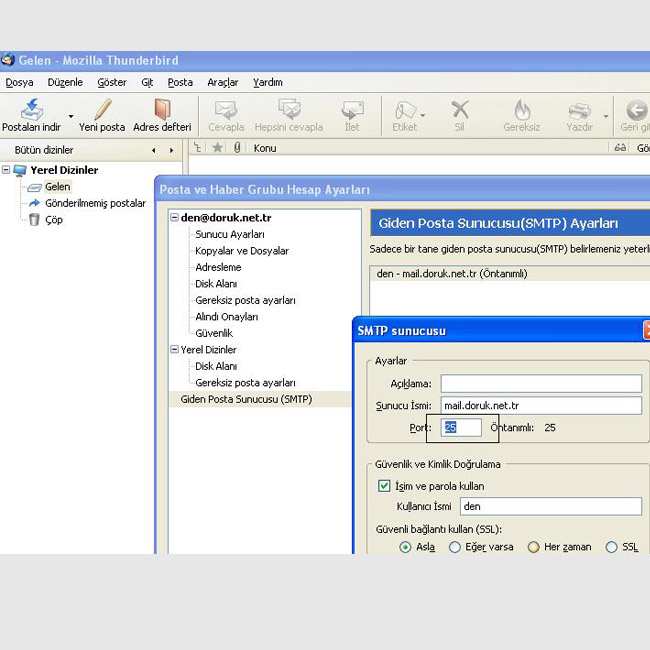Open Disk Alanı under den@doruk.net.tr

(x=216, y=284)
